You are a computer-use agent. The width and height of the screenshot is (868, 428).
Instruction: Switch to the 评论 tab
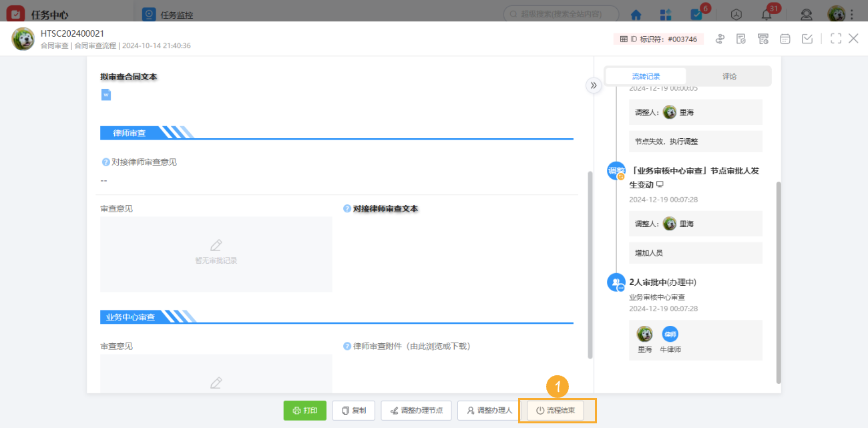(729, 75)
